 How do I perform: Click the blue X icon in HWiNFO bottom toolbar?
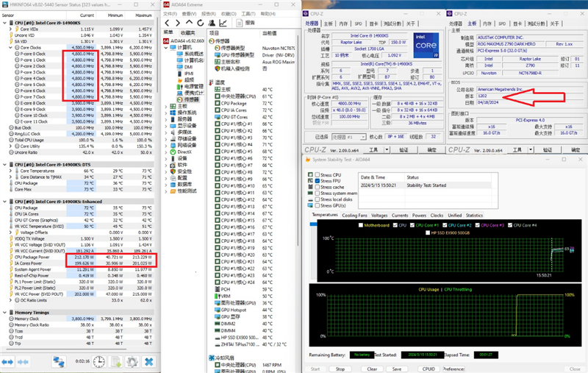(x=149, y=362)
